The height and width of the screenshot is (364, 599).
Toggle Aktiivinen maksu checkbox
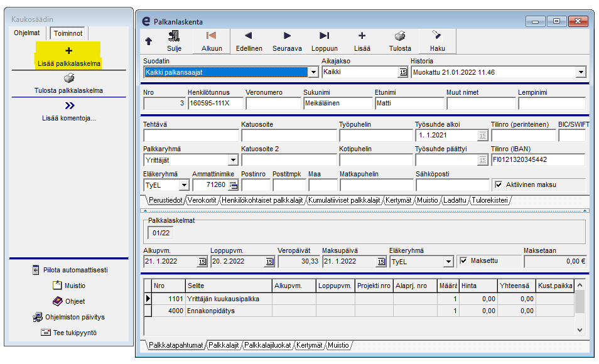[x=498, y=185]
